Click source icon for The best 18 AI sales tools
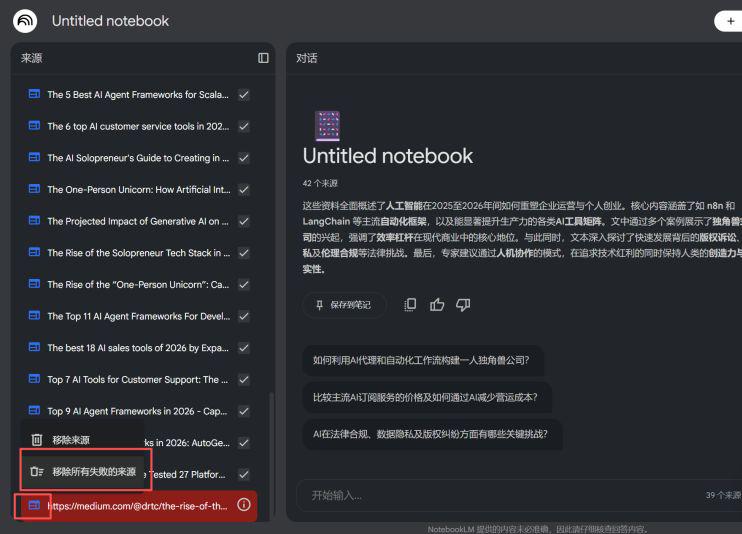Screen dimensions: 742x534 coord(35,347)
